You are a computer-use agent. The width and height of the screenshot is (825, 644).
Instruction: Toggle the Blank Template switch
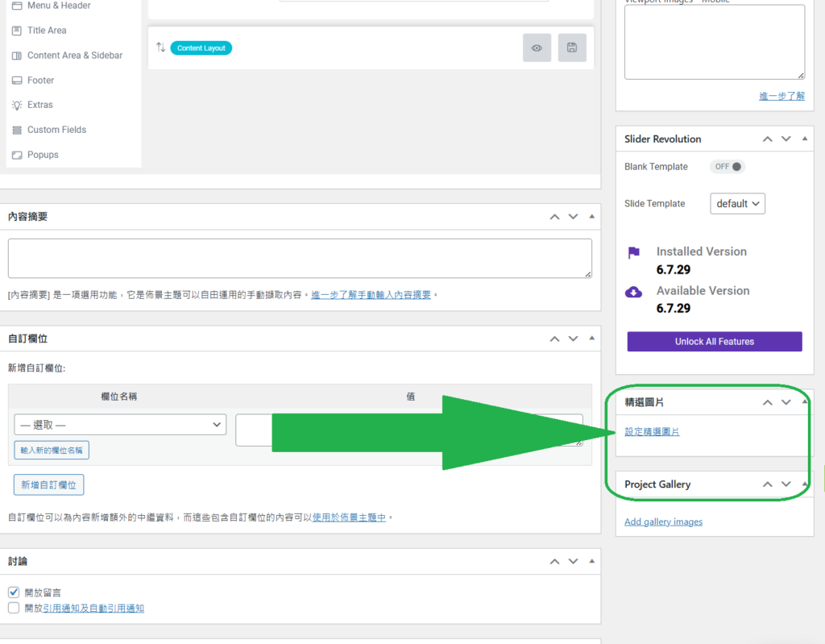728,167
